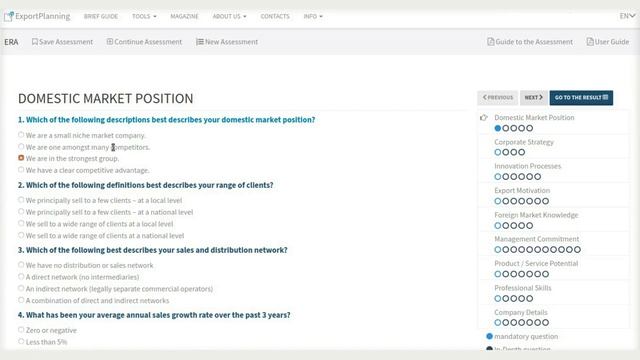640x360 pixels.
Task: Click the Save Assessment link
Action: [x=62, y=42]
